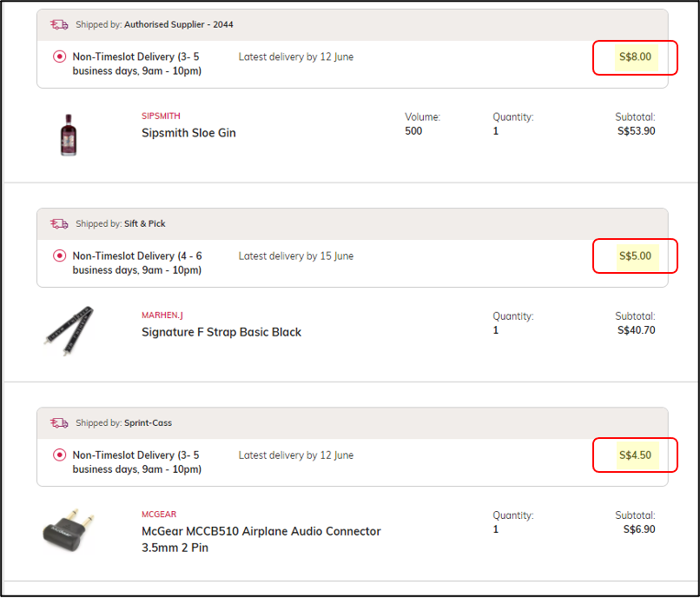Click the S$8.00 delivery fee

coord(635,57)
